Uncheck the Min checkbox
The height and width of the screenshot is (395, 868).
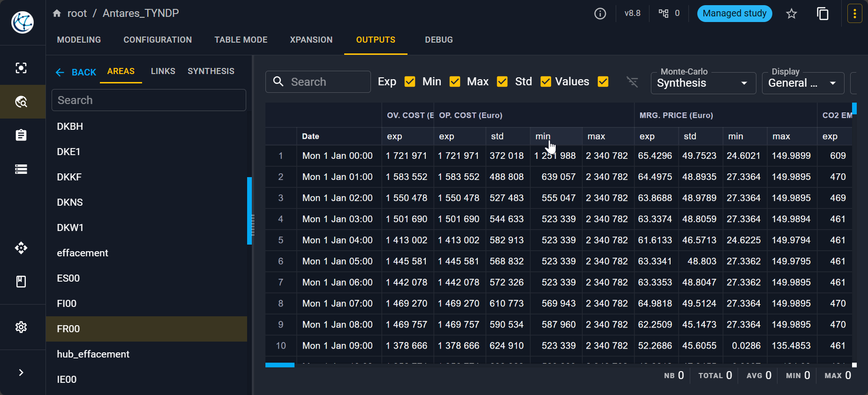tap(455, 82)
